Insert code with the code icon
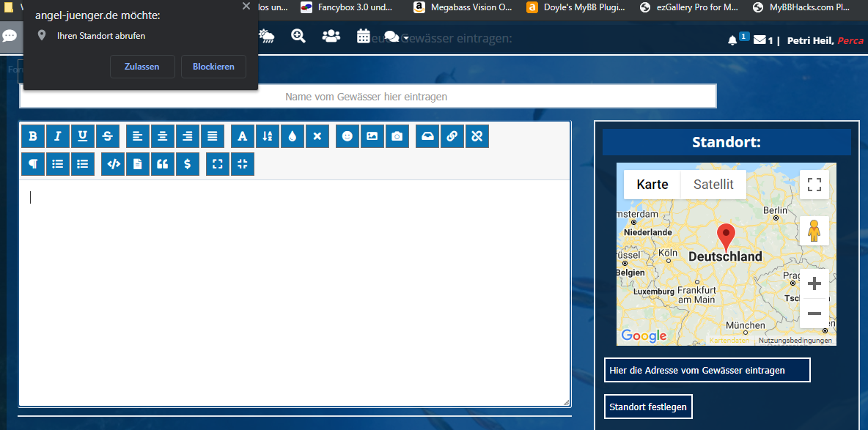868x430 pixels. [x=114, y=164]
